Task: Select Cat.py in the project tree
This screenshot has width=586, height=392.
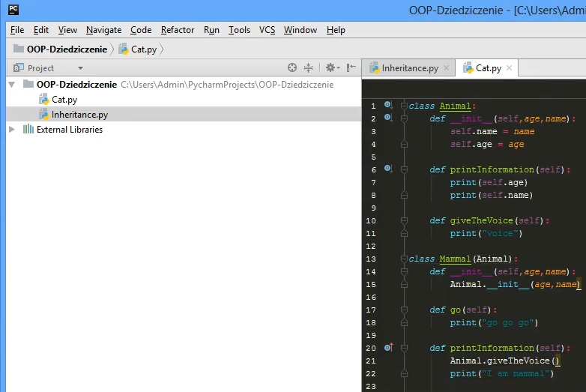Action: tap(64, 99)
